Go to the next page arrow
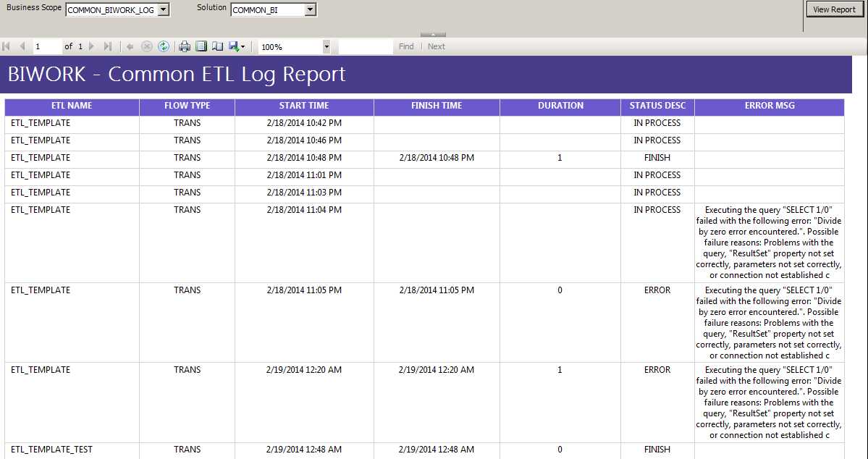Screen dimensions: 868x459 (x=92, y=46)
